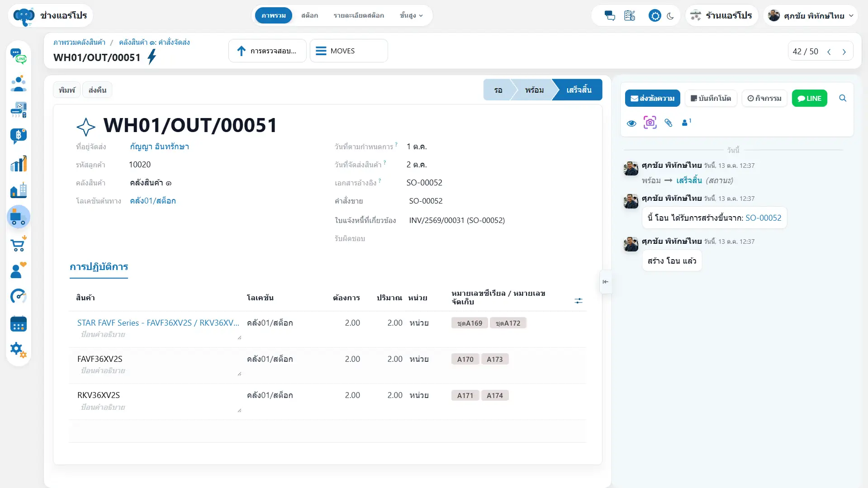Image resolution: width=868 pixels, height=488 pixels.
Task: Open the bar chart reports sidebar icon
Action: tap(19, 163)
